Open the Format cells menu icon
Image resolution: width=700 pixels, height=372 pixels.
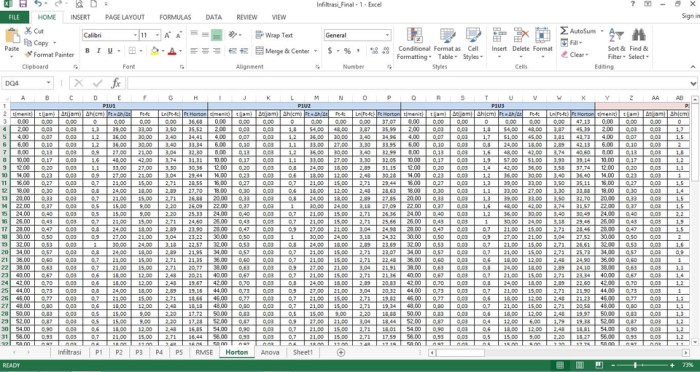pos(542,35)
